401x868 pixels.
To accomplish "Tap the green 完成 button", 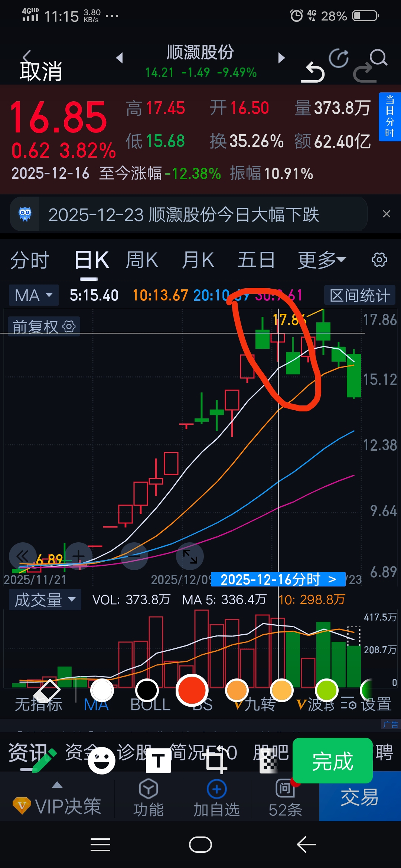I will coord(333,760).
